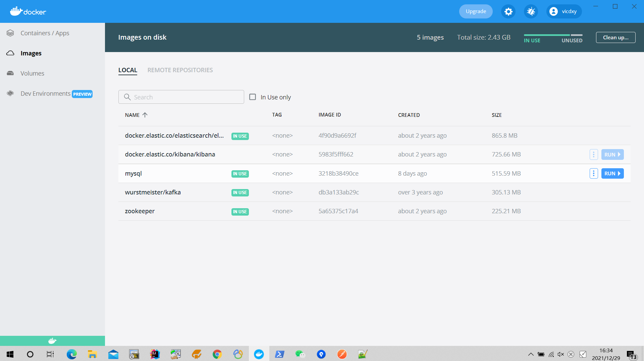644x361 pixels.
Task: Click IN USE badge on kafka row
Action: coord(240,192)
